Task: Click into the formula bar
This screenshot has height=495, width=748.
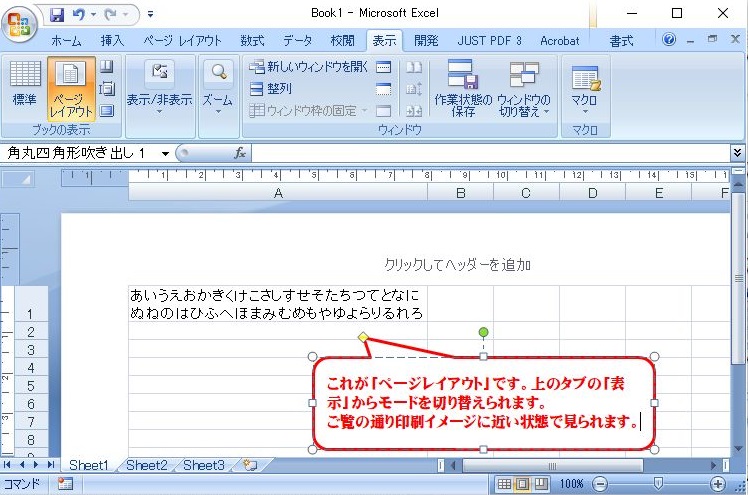Action: (x=490, y=153)
